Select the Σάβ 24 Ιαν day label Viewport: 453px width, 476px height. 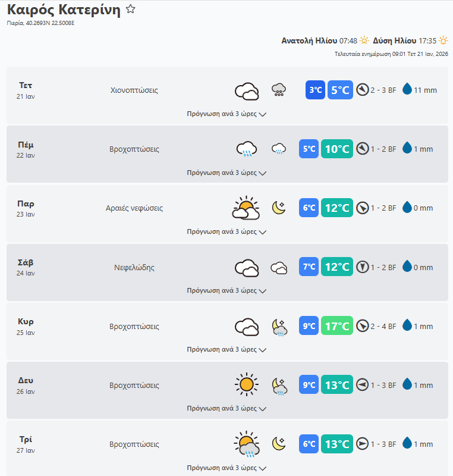click(x=26, y=267)
